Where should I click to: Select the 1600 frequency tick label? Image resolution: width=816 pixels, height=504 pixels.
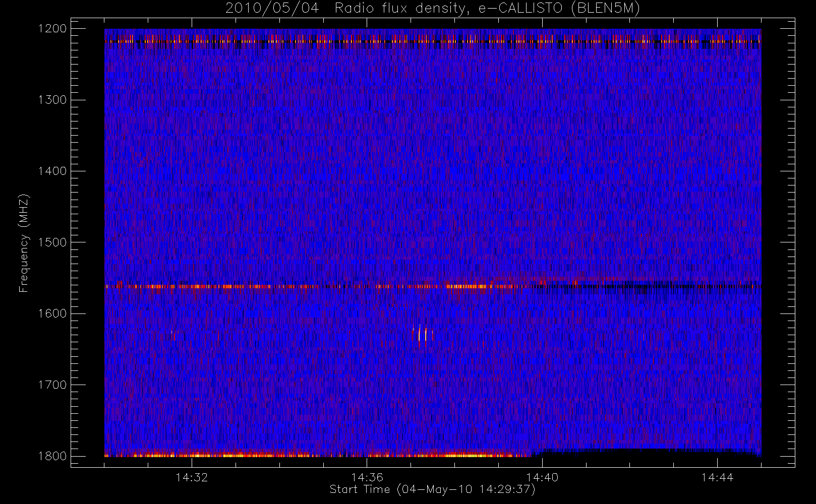[52, 313]
